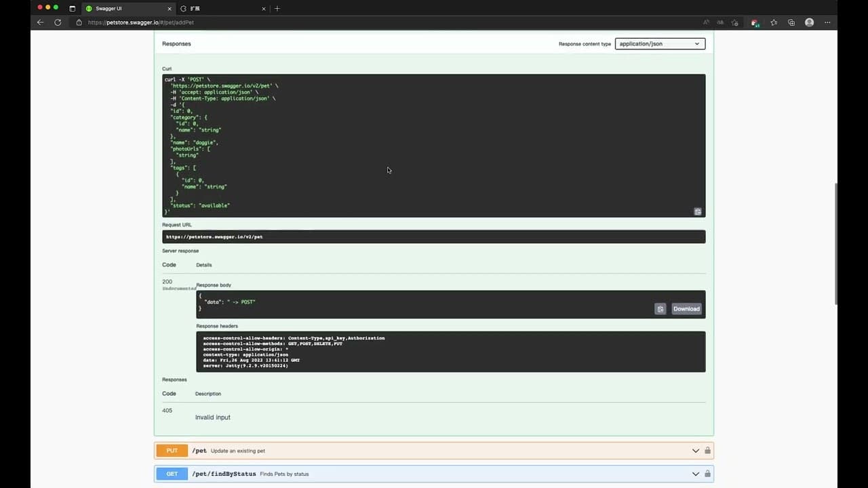Screen dimensions: 868x488
Task: Click the 200 response code
Action: tap(167, 281)
